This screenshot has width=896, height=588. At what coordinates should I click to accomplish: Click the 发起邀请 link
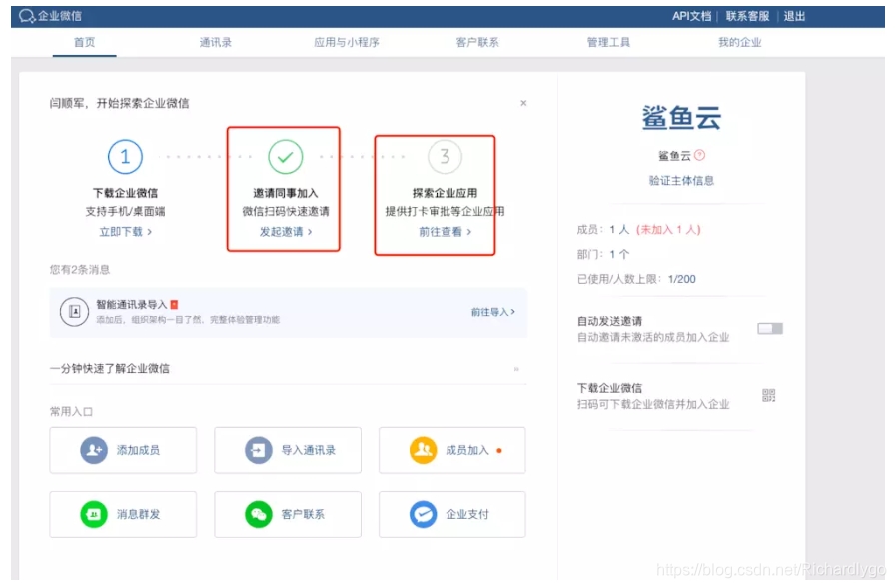tap(285, 232)
